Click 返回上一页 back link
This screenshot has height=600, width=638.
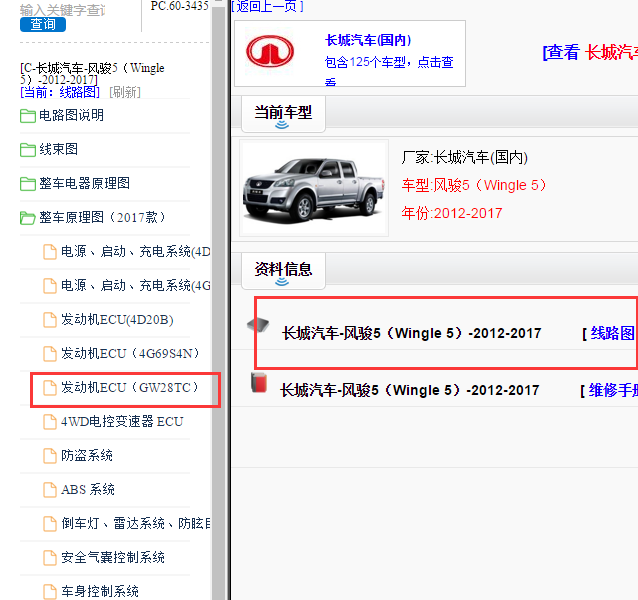pyautogui.click(x=267, y=6)
